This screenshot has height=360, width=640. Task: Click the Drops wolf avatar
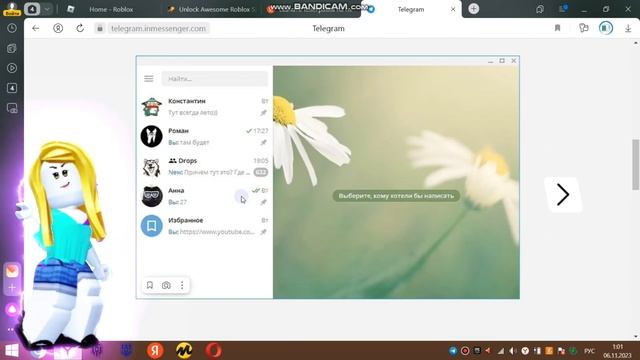click(x=151, y=166)
